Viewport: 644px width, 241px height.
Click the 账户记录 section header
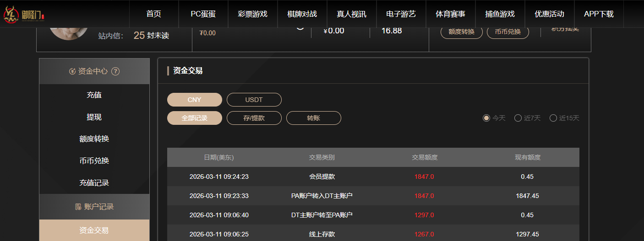[94, 207]
